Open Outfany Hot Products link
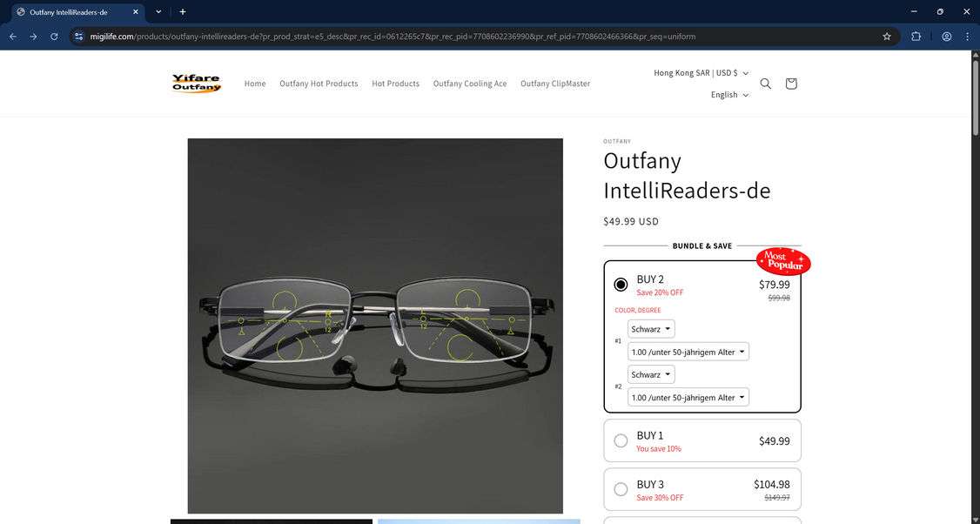The height and width of the screenshot is (524, 980). [319, 84]
